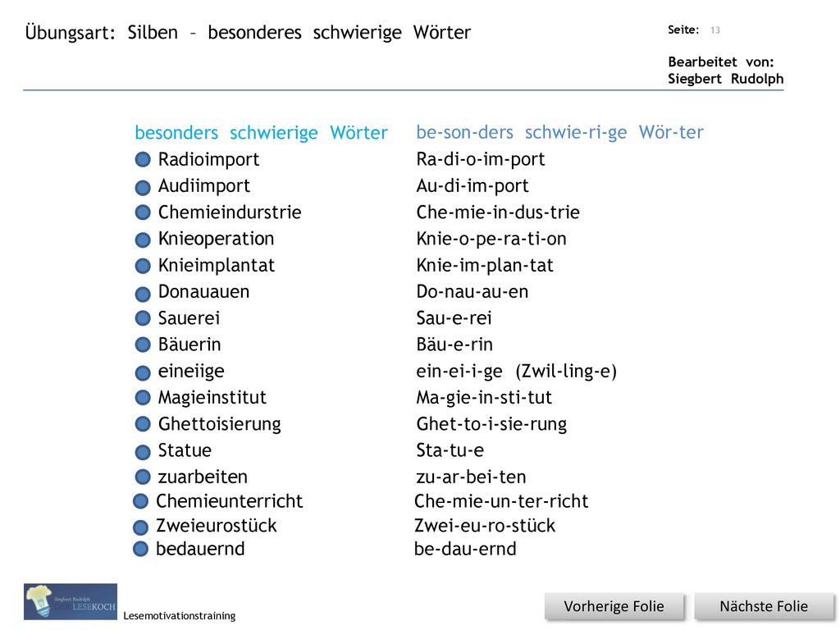Click the heading besonders schwierige Wörter

(261, 133)
